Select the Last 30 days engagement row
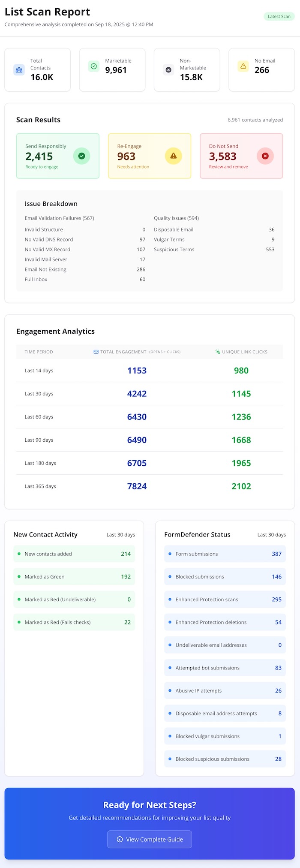 click(150, 394)
